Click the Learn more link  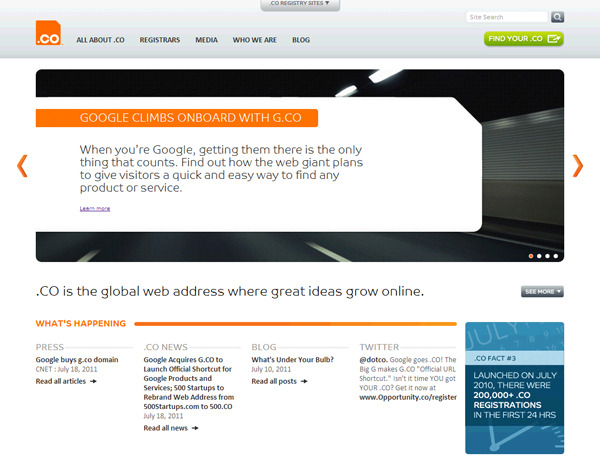coord(95,208)
